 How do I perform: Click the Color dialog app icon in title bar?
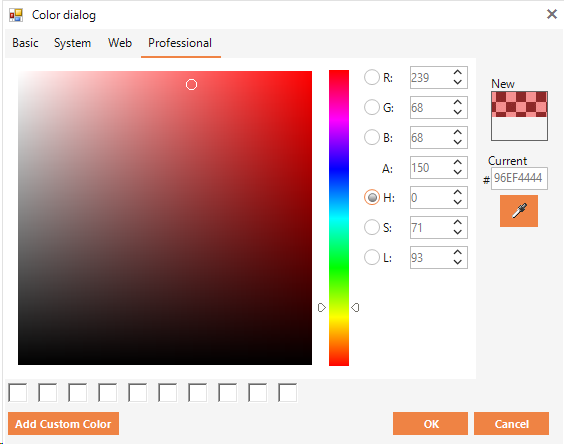click(x=16, y=15)
